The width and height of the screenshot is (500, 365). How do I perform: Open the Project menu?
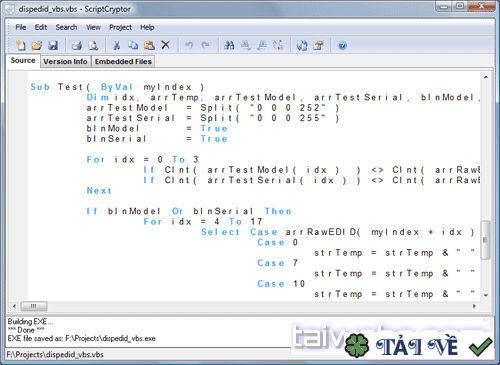coord(121,27)
